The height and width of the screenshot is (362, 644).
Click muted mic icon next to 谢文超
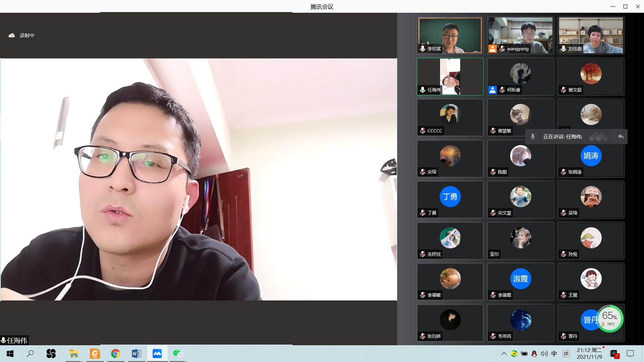click(x=563, y=90)
